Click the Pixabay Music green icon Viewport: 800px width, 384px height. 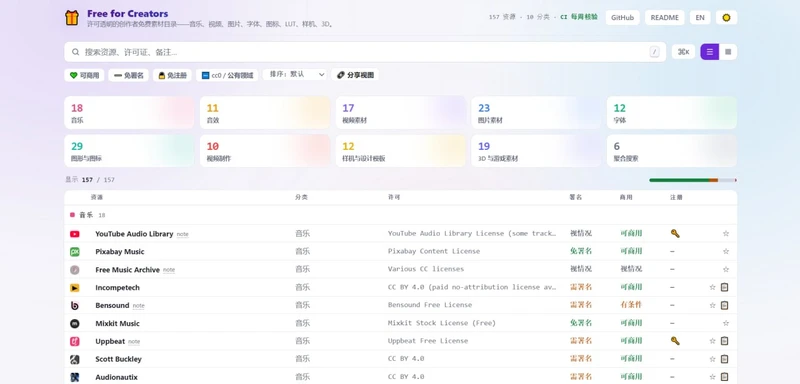(74, 252)
